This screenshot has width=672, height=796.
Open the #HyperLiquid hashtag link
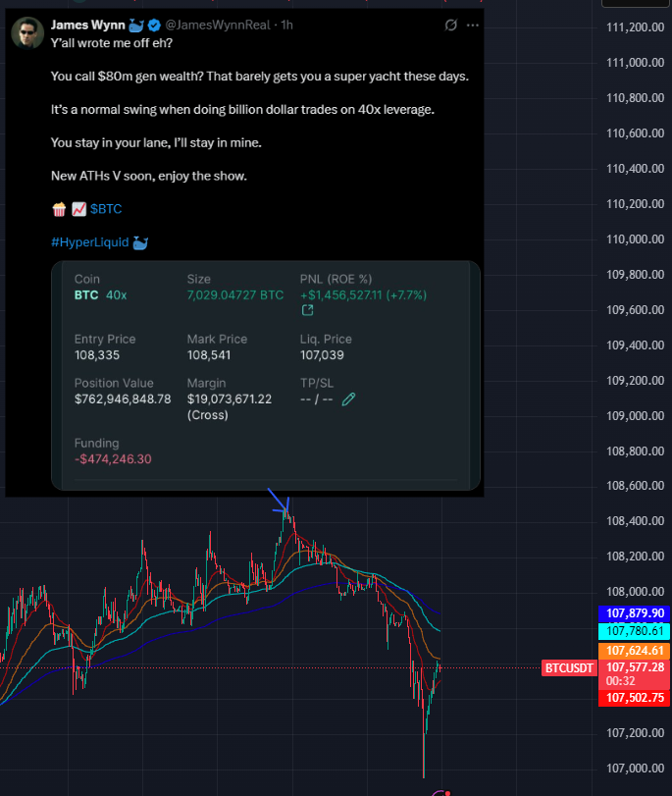pyautogui.click(x=90, y=242)
